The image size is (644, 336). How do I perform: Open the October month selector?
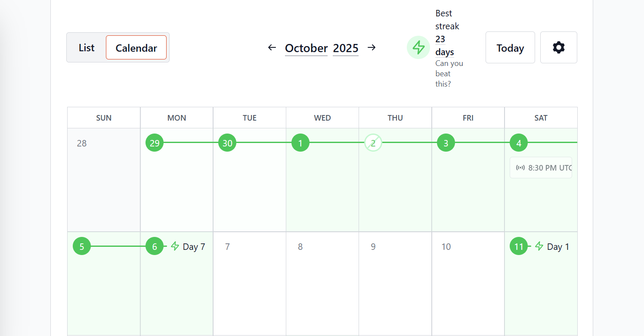306,48
